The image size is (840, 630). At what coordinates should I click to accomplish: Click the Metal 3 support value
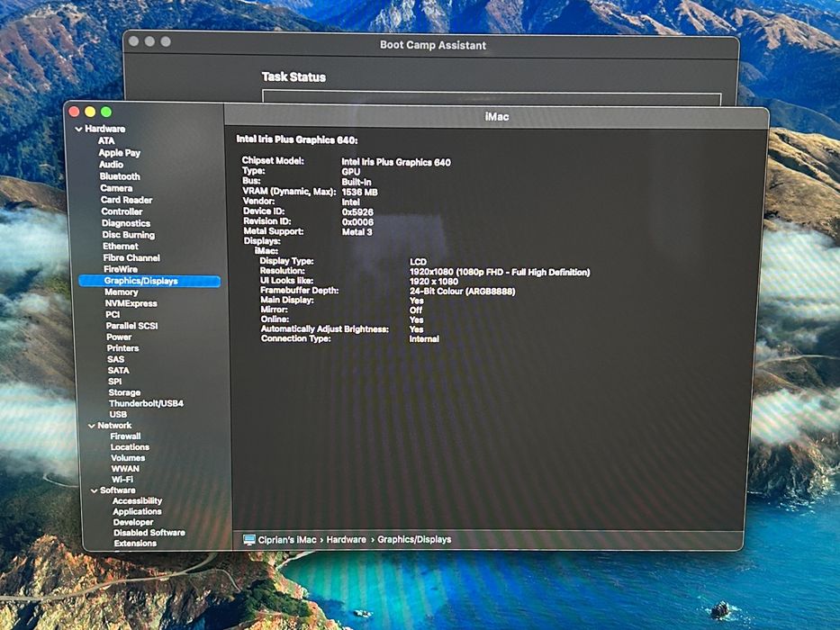(x=357, y=232)
